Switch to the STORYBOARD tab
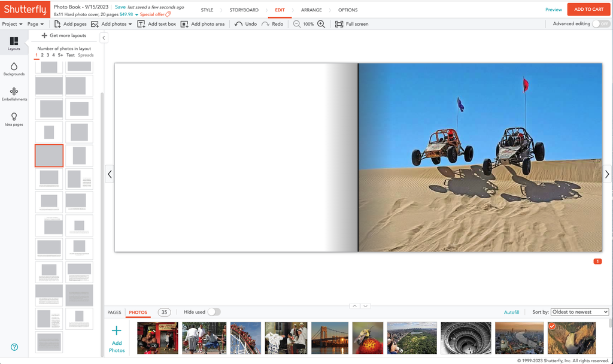613x364 pixels. pyautogui.click(x=243, y=10)
